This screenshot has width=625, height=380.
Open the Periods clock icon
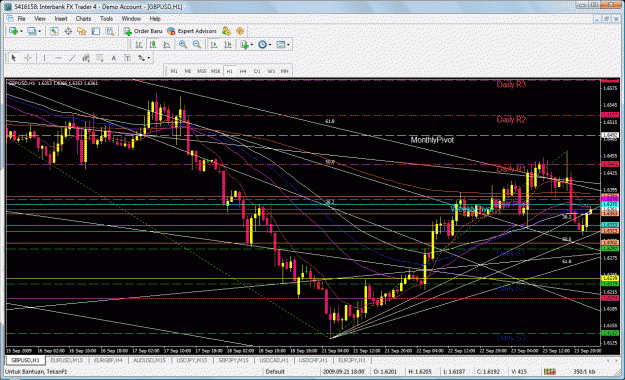point(262,45)
